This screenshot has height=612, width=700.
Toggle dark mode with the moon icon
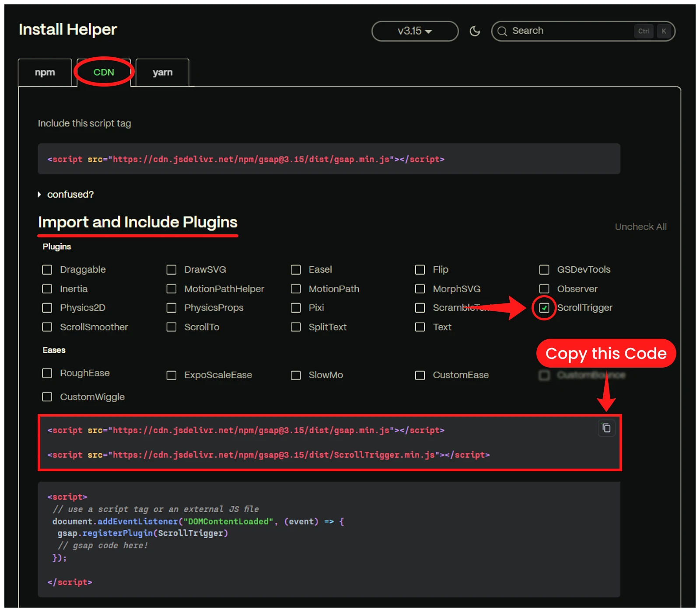pyautogui.click(x=475, y=31)
